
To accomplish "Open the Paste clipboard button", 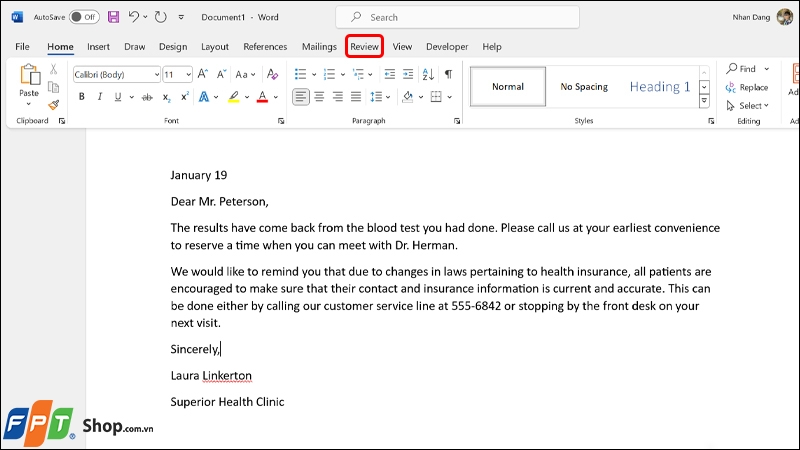I will pos(29,85).
